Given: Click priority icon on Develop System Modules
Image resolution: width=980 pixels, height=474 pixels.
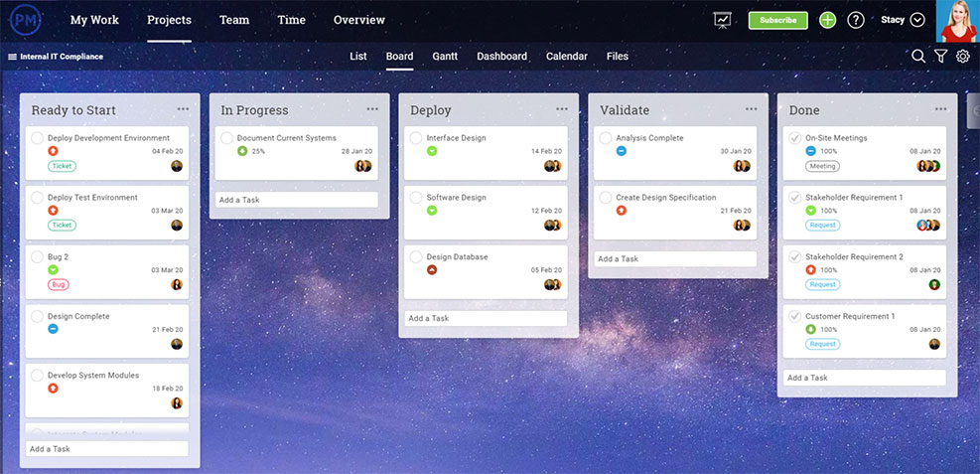Looking at the screenshot, I should pyautogui.click(x=54, y=389).
